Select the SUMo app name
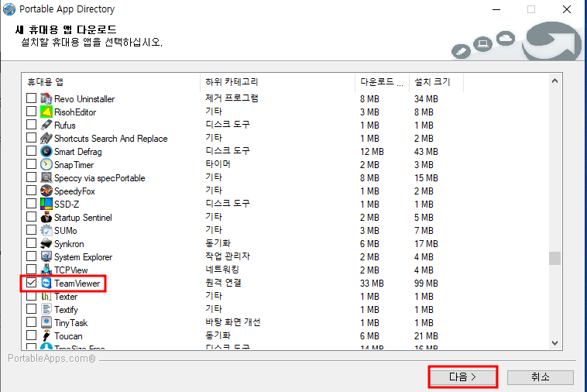587x392 pixels. click(x=66, y=231)
